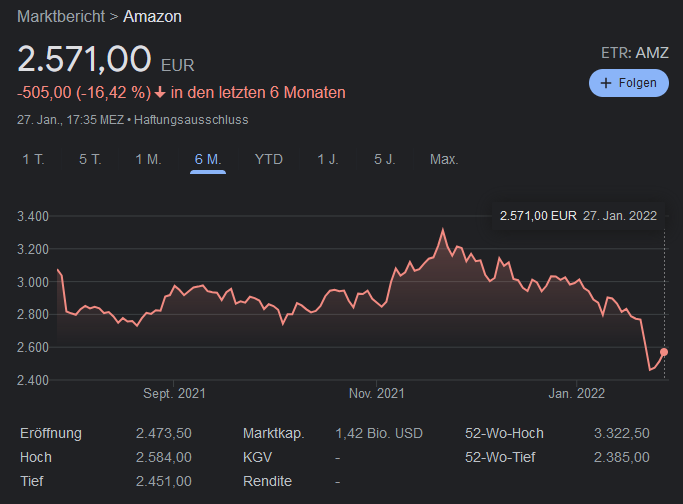Choose the 5 J. five-year range
Image resolution: width=683 pixels, height=504 pixels.
[x=385, y=159]
